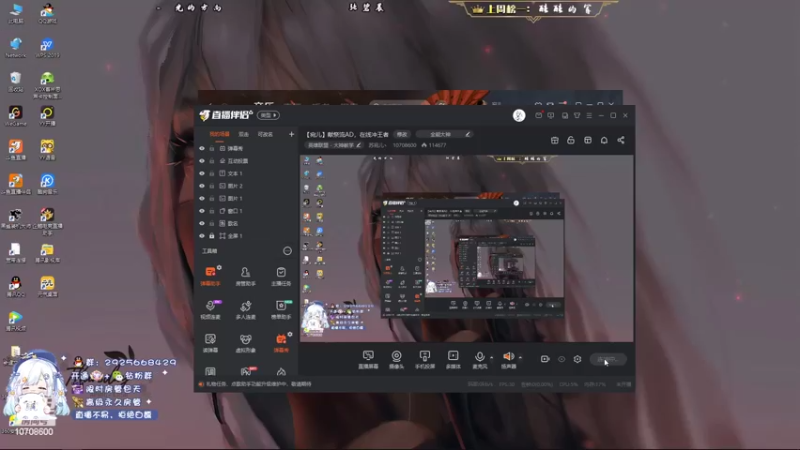
Task: Hide the 图片 1 layer with eye icon
Action: (202, 198)
